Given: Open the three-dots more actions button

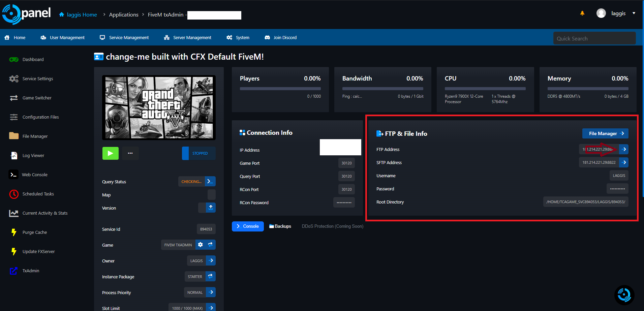Looking at the screenshot, I should pos(130,153).
